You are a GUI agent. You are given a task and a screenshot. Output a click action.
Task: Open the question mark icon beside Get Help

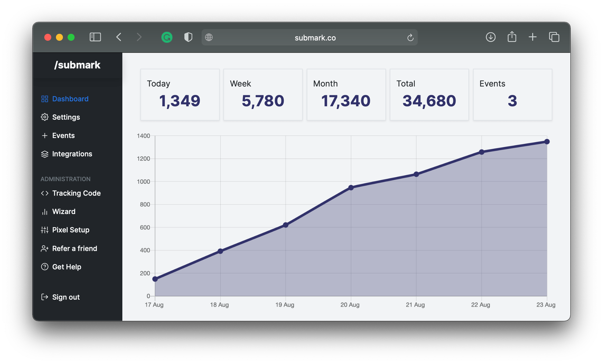tap(45, 267)
